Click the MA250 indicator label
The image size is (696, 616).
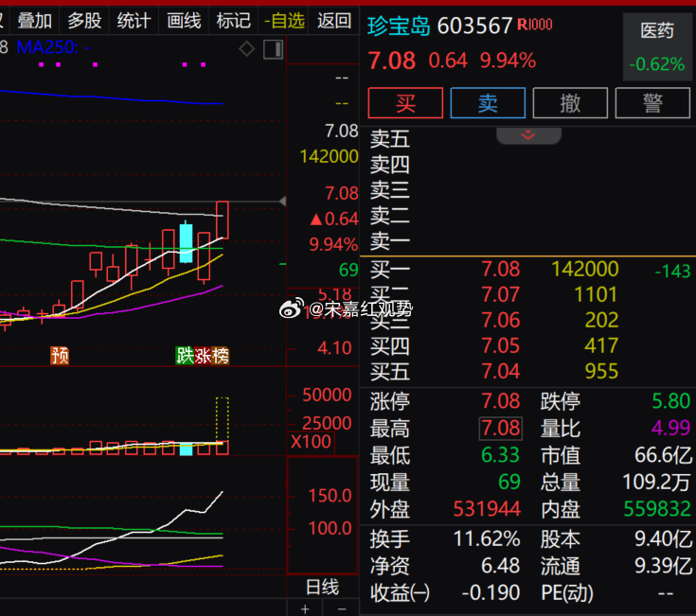coord(53,47)
